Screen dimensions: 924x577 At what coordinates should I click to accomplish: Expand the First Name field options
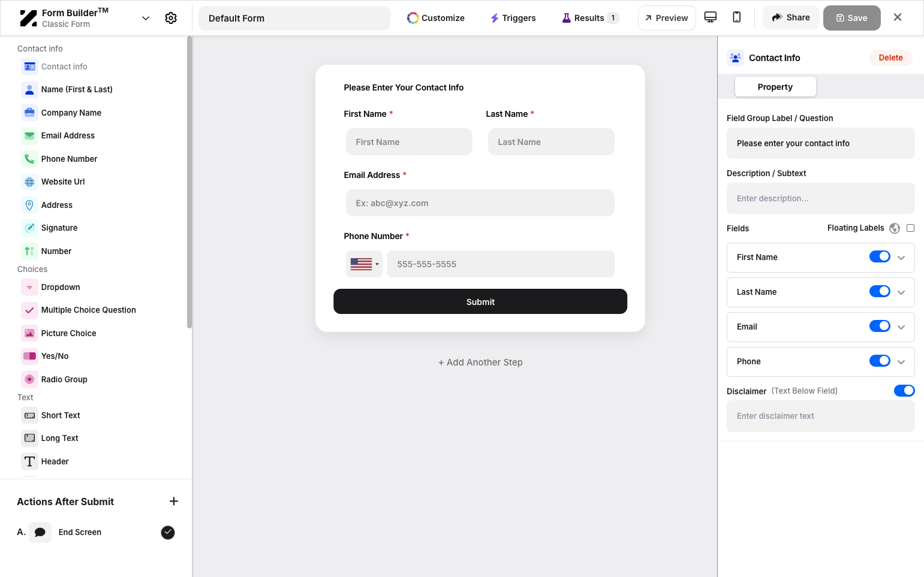(x=901, y=258)
